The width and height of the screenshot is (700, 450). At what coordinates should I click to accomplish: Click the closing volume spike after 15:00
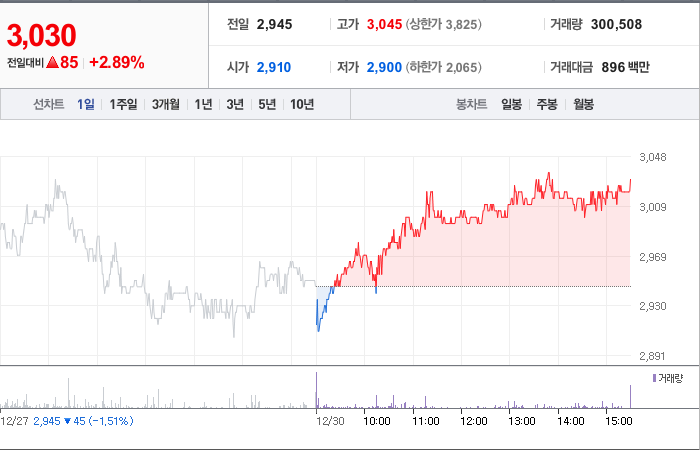630,397
